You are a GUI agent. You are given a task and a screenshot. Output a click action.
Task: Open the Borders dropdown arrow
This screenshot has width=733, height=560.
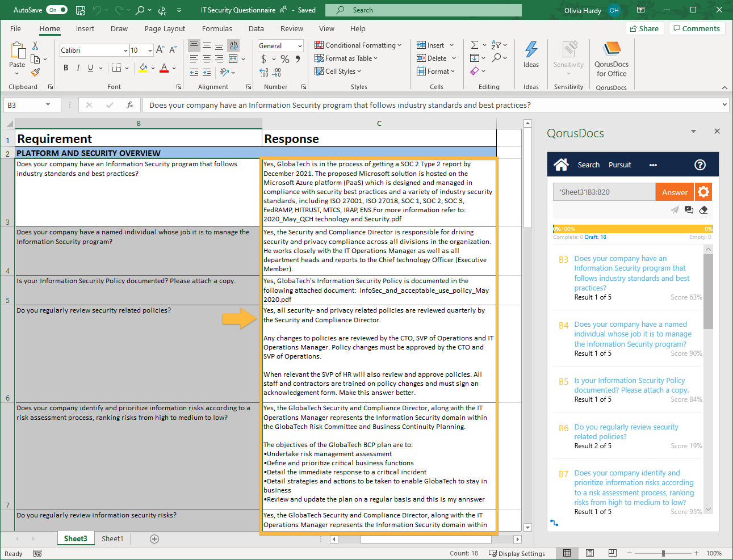pos(127,68)
